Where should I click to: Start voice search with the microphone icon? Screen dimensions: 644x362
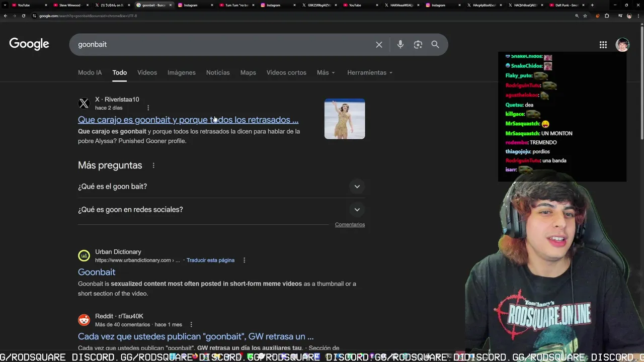coord(400,44)
